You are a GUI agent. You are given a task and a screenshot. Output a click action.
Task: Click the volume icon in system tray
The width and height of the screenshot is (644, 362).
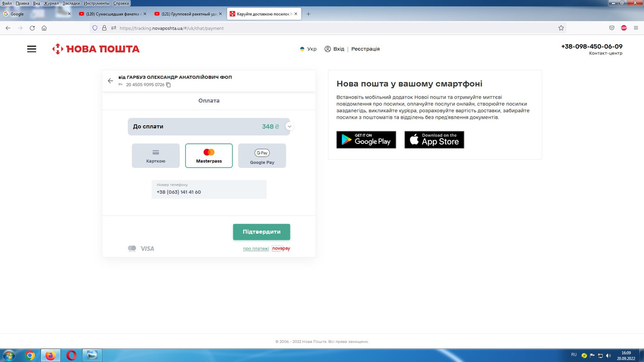(608, 355)
